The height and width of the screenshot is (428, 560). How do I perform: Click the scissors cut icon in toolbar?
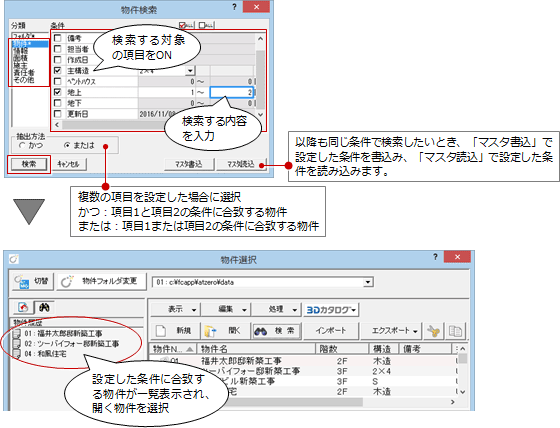pos(434,331)
